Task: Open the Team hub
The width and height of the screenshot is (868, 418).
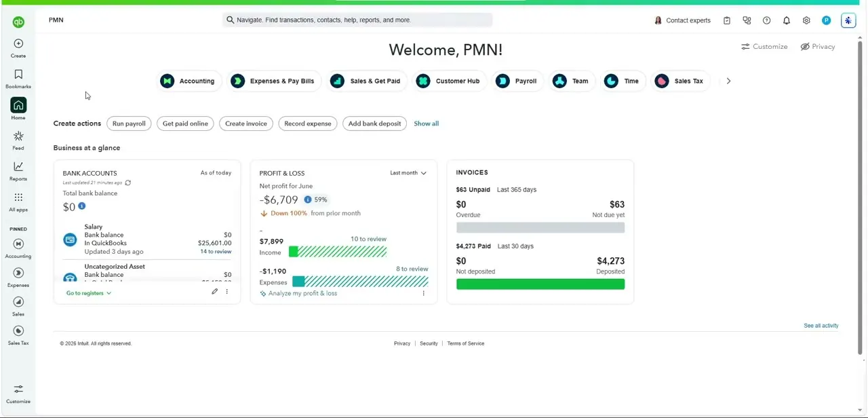Action: [571, 81]
